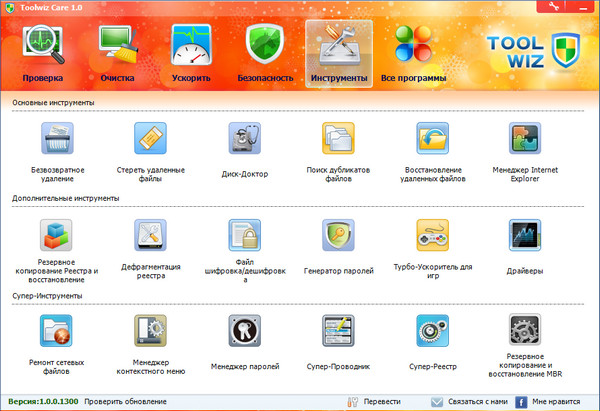The image size is (600, 411).
Task: Open the Драйверы tool icon
Action: [525, 236]
